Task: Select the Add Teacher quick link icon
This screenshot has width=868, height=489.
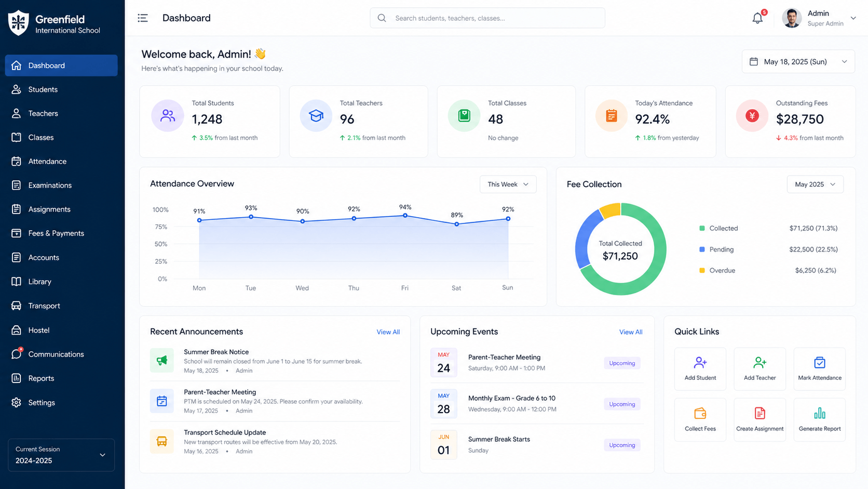Action: coord(759,362)
